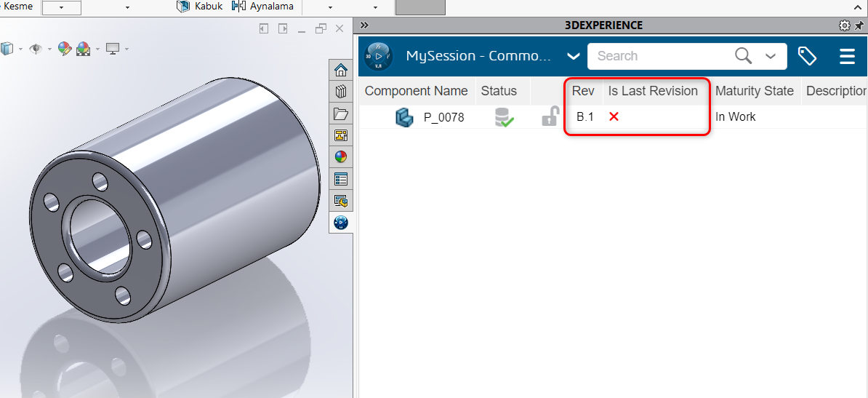Screen dimensions: 868x398
Task: Open the Display Style dropdown arrow
Action: [20, 49]
